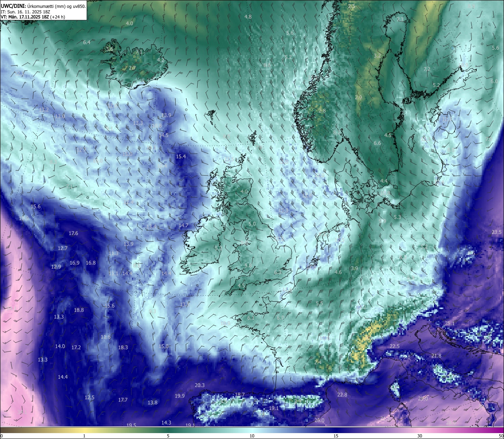The image size is (504, 439).
Task: Click the 20.3 value north of Spain
Action: pos(200,385)
